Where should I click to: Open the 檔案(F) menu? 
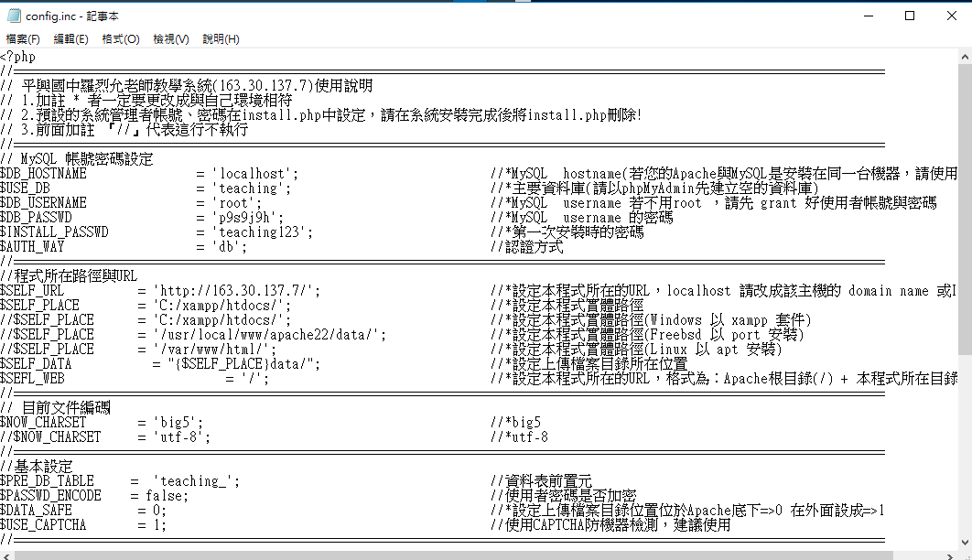(23, 39)
